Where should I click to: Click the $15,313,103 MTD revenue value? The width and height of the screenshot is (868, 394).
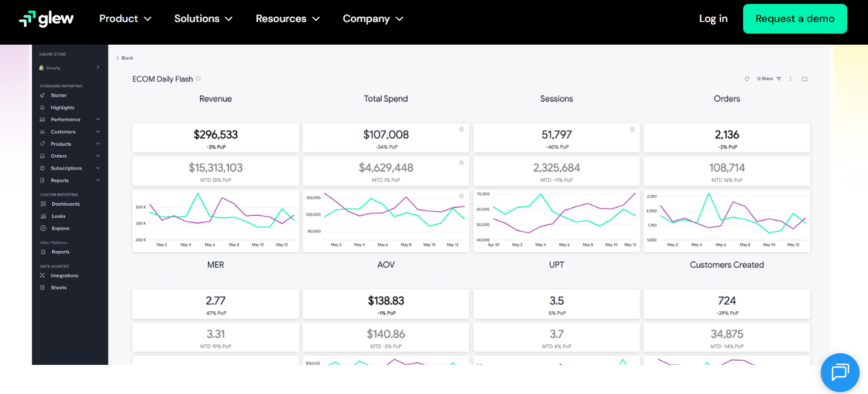(216, 168)
